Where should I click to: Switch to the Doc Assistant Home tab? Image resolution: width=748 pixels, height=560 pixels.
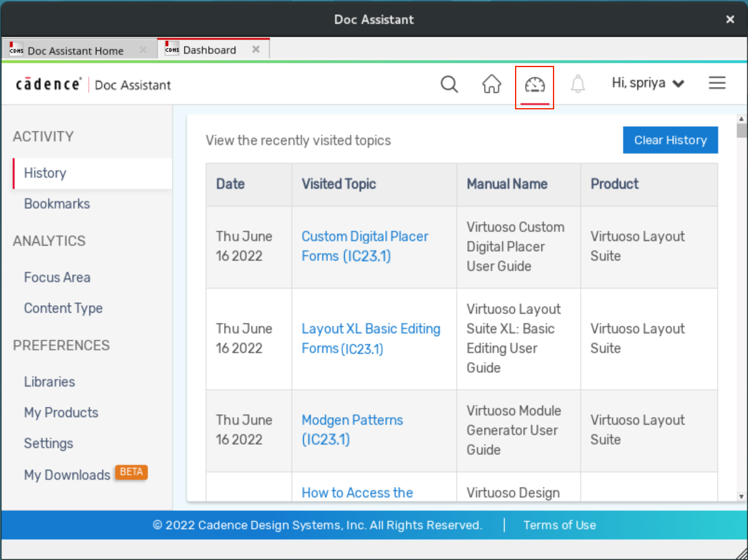[75, 50]
